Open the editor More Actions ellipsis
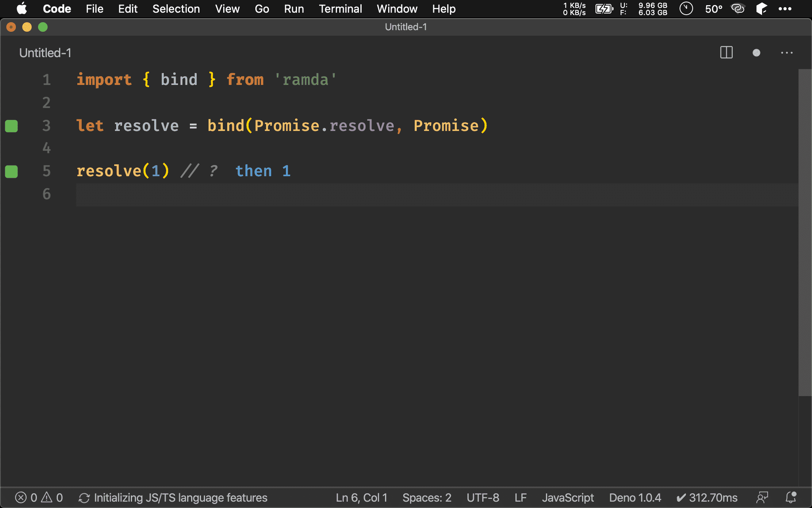This screenshot has height=508, width=812. coord(787,53)
